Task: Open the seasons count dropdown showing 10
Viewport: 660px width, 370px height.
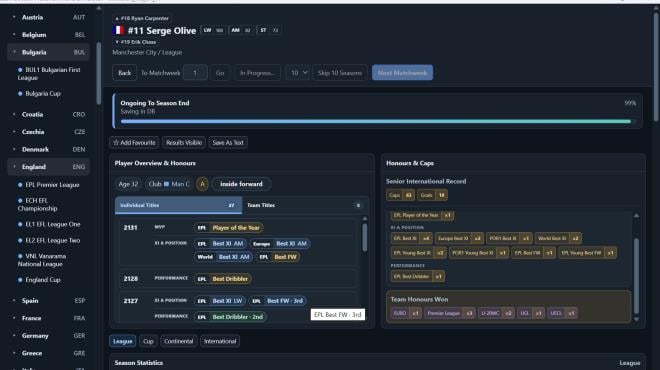Action: (298, 73)
